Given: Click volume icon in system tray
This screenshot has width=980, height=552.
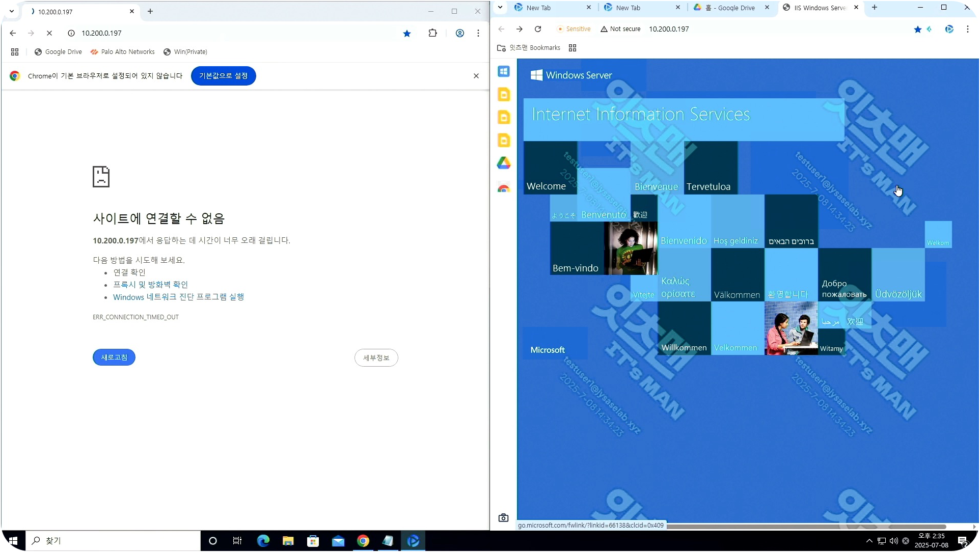Looking at the screenshot, I should (893, 541).
